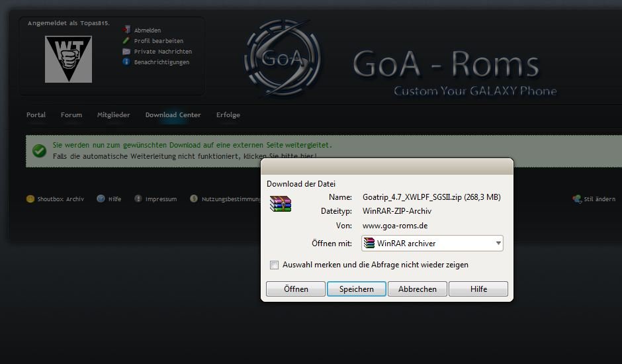This screenshot has width=622, height=364.
Task: Click the Private Nachrichten envelope icon
Action: point(126,51)
